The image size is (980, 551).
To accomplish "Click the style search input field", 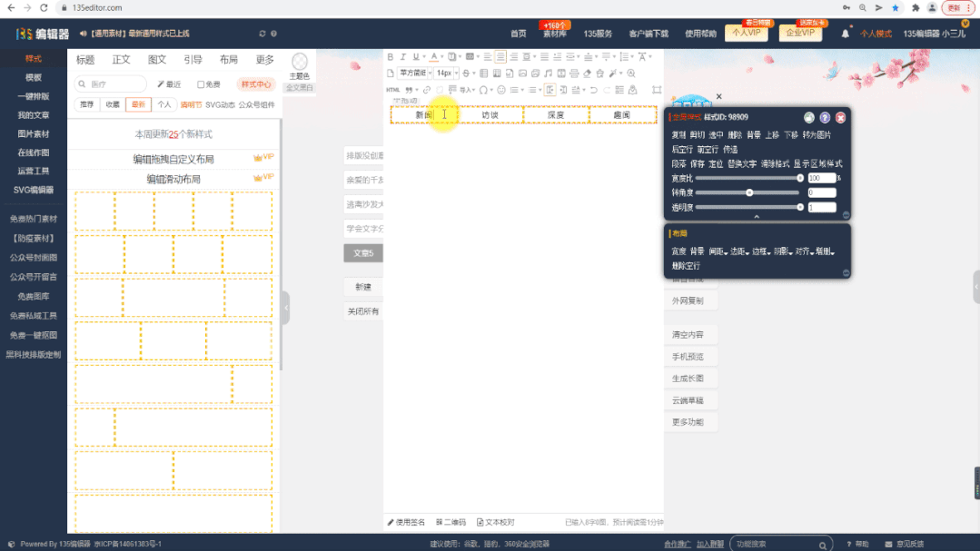I will click(x=111, y=84).
